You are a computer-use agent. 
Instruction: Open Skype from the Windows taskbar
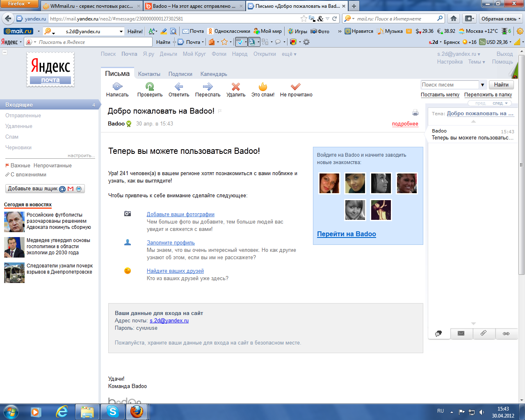pyautogui.click(x=113, y=411)
